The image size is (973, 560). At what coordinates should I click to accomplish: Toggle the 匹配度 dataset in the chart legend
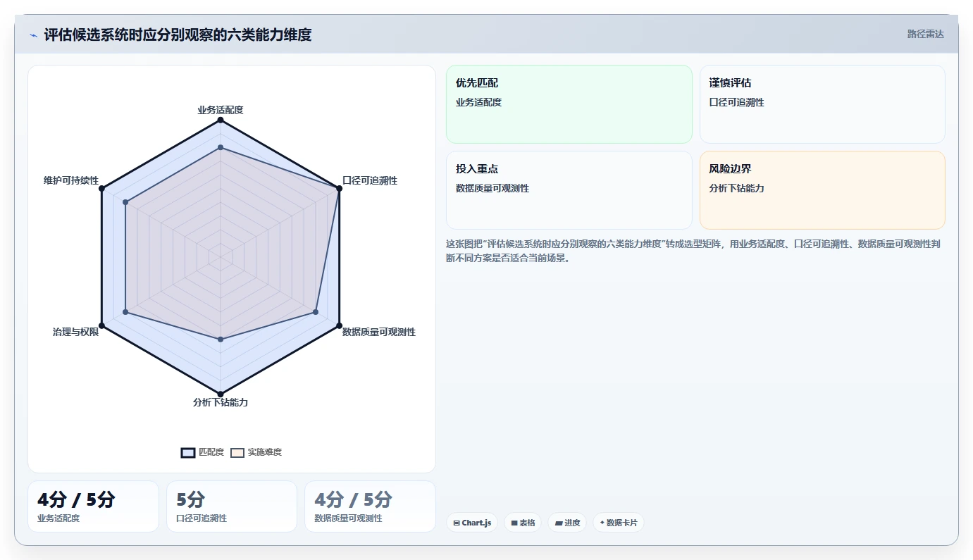pyautogui.click(x=203, y=452)
